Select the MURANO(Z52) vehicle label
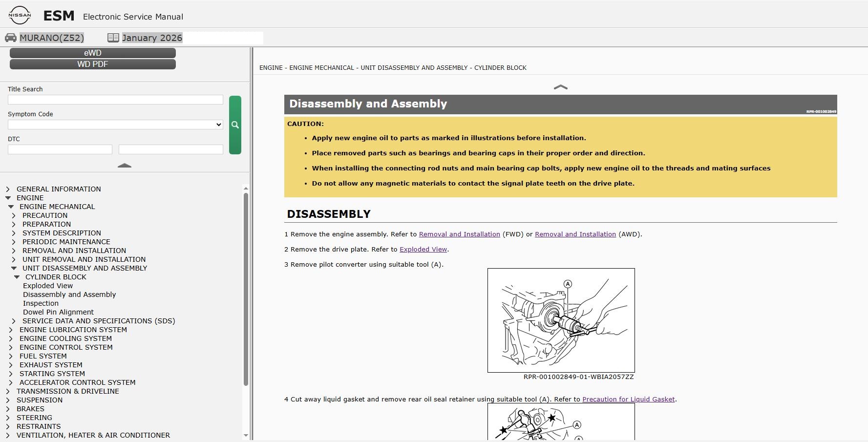 [x=52, y=38]
